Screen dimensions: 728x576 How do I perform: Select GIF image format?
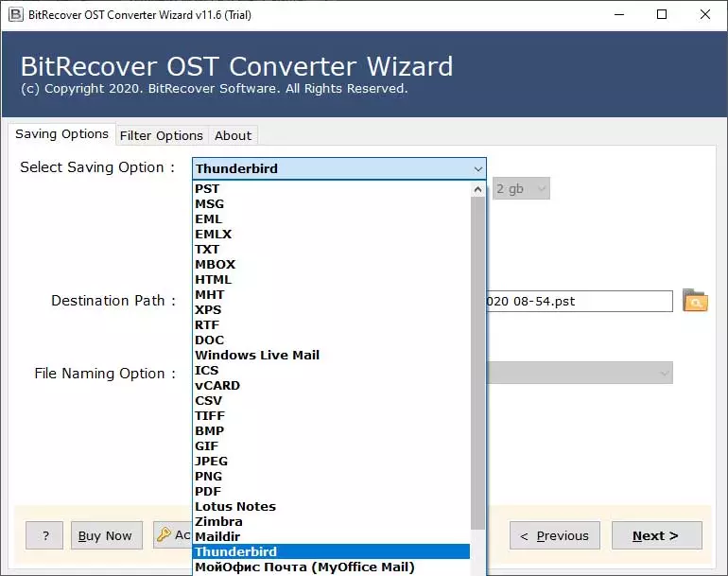click(x=331, y=445)
